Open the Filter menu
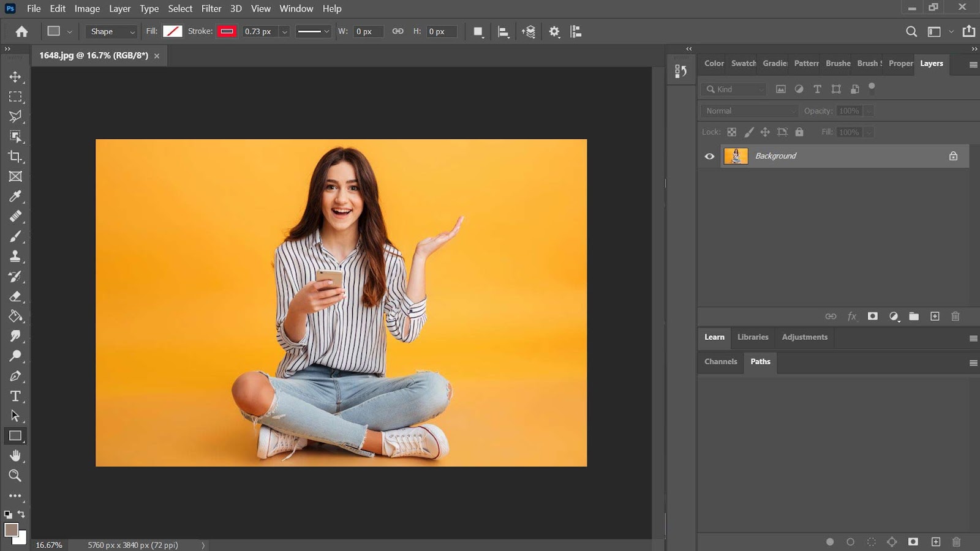 pos(211,9)
